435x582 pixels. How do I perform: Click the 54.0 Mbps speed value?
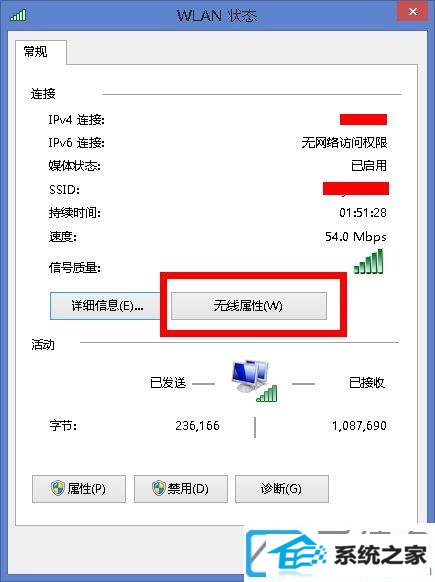pyautogui.click(x=356, y=236)
